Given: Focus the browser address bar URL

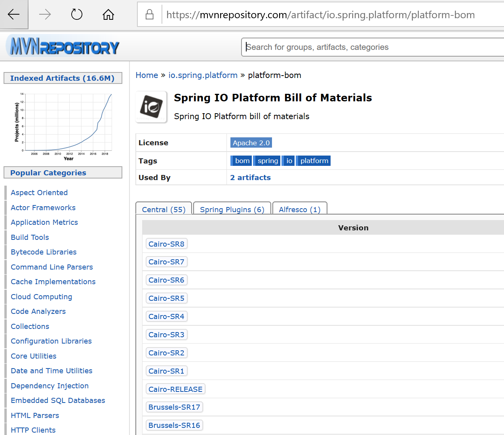Looking at the screenshot, I should coord(320,15).
